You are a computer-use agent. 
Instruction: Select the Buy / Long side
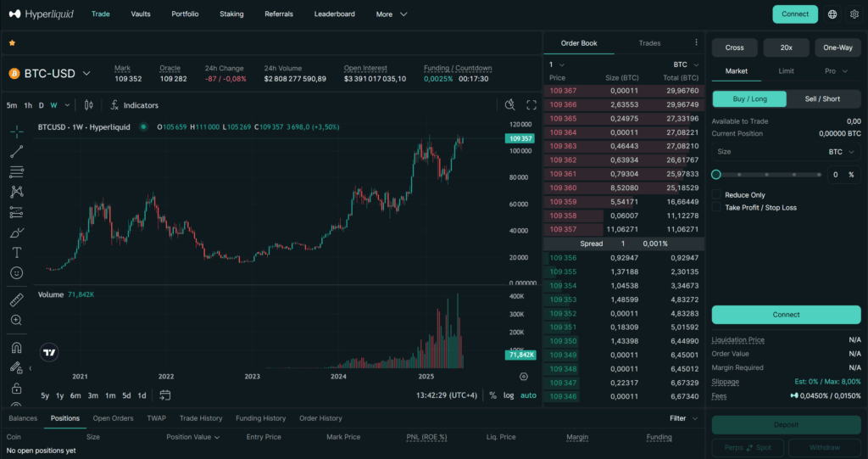[749, 98]
